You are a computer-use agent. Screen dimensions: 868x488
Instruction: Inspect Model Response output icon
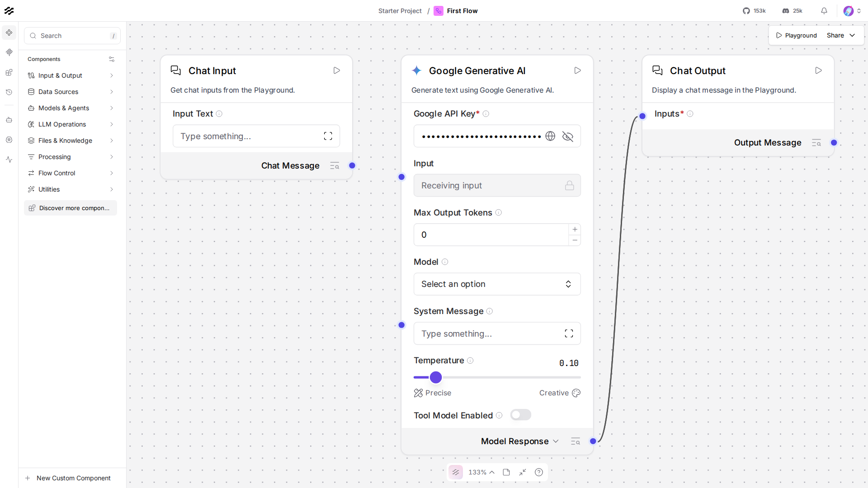[x=576, y=441]
